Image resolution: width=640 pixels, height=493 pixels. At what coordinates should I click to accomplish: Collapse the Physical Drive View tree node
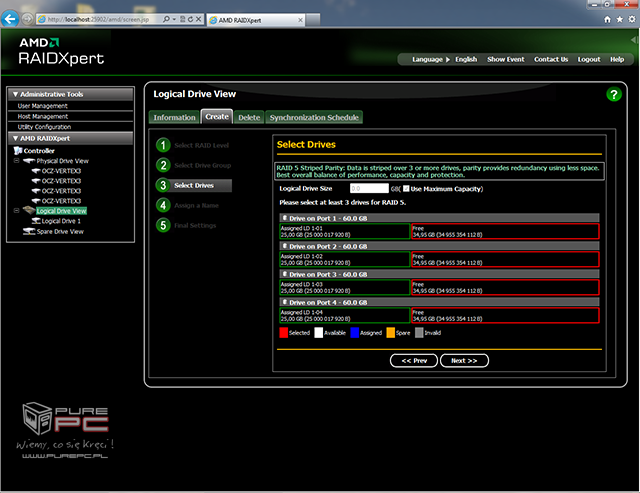click(16, 161)
